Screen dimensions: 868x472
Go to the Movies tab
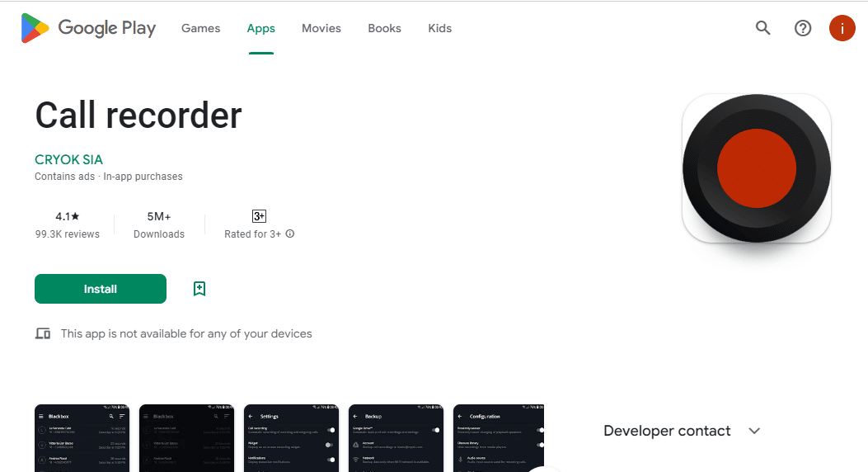tap(321, 28)
